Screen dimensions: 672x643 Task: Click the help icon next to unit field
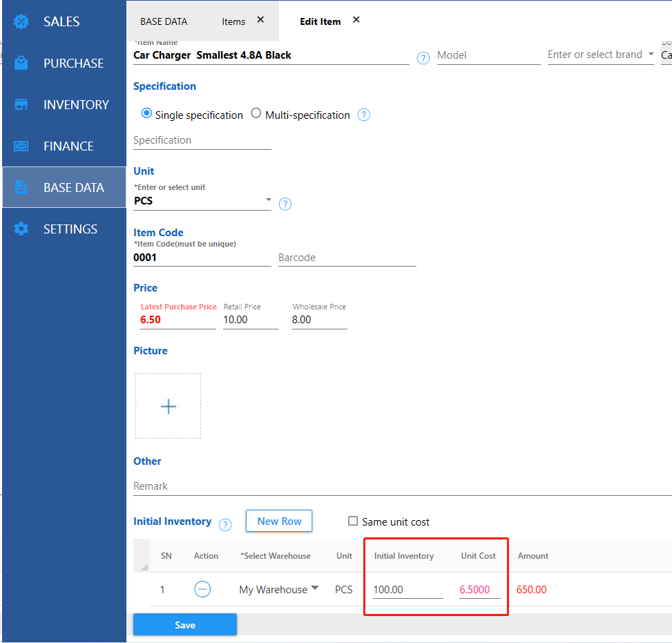(285, 204)
